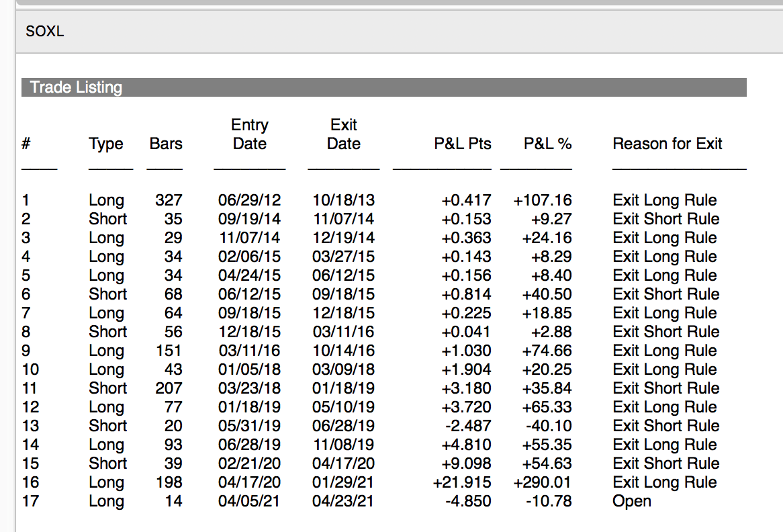Click trade 1 with 327 bars
783x532 pixels.
pyautogui.click(x=169, y=200)
